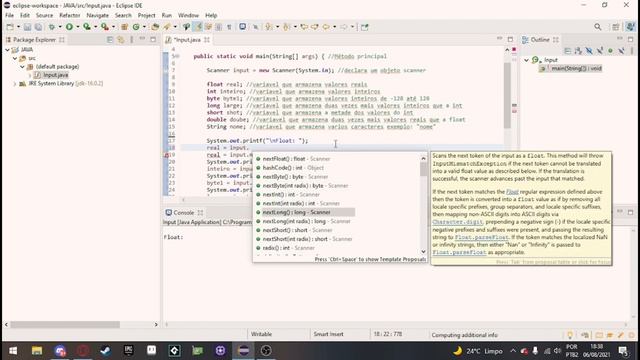Go to Last Edit Location
This screenshot has width=640, height=360.
(x=304, y=27)
